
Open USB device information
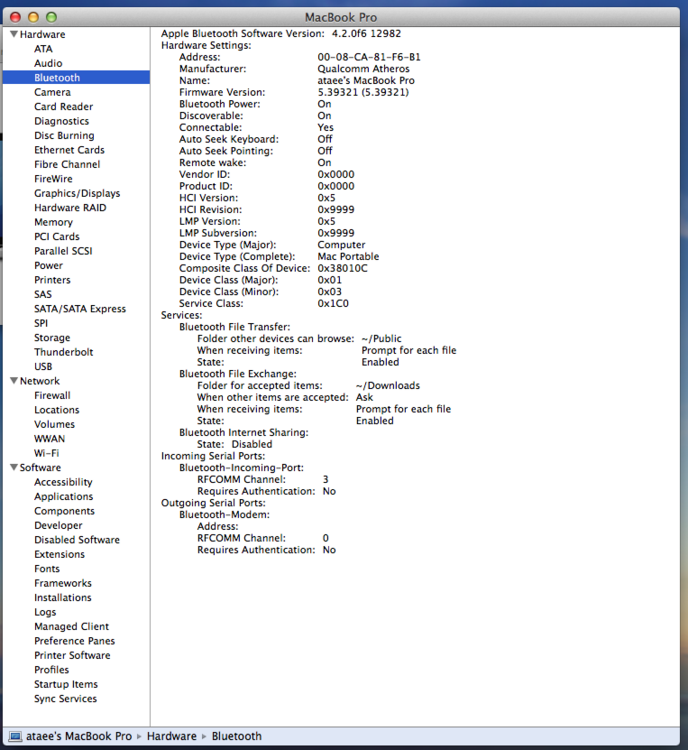pyautogui.click(x=43, y=366)
